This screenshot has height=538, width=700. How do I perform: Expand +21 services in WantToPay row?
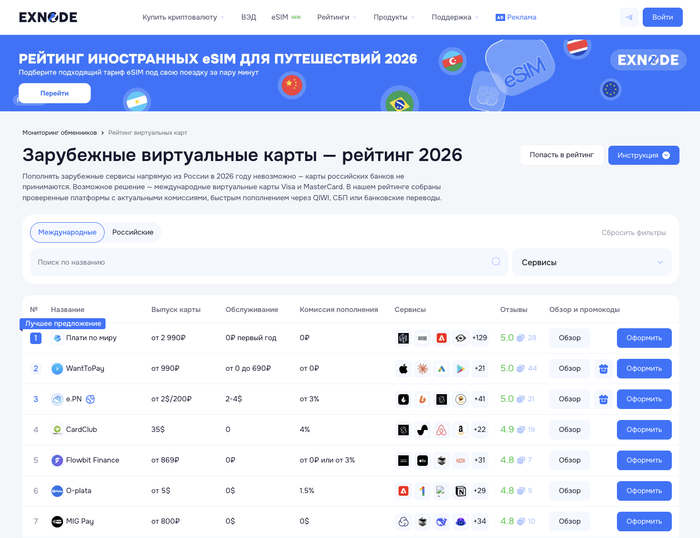[x=479, y=369]
